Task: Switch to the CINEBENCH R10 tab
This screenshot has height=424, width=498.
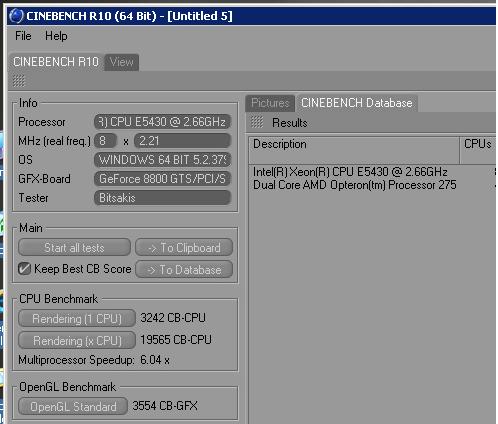Action: pos(56,62)
